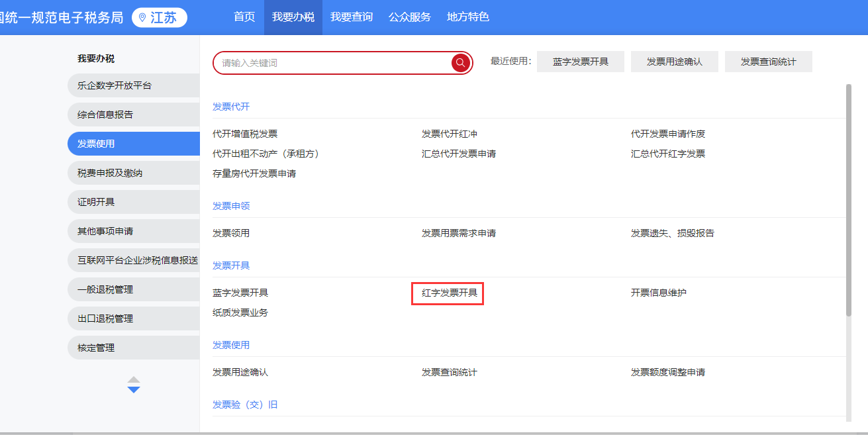Expand sidebar list with blue down arrow
Viewport: 868px width, 435px height.
(x=134, y=390)
